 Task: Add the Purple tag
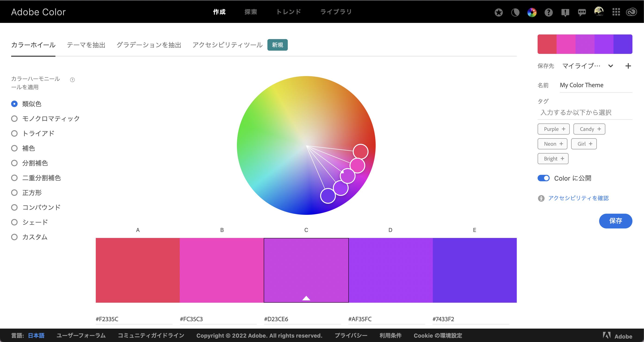554,129
